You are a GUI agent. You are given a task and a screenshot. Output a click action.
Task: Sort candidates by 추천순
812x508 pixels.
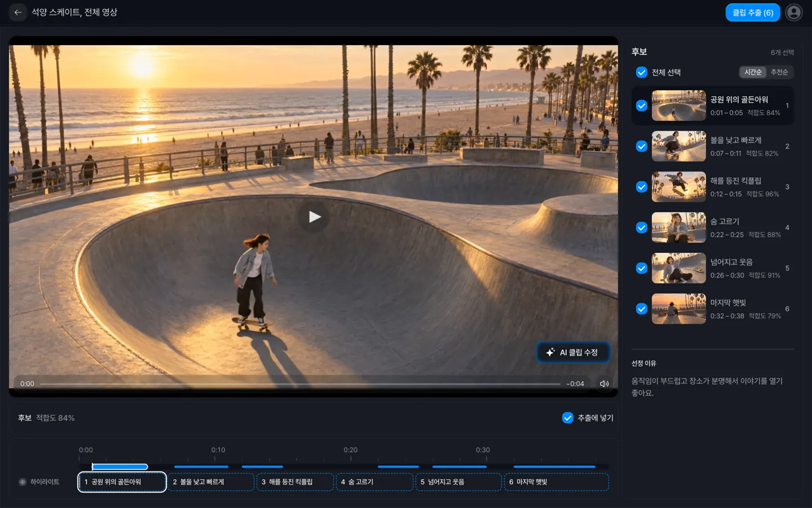pyautogui.click(x=779, y=72)
